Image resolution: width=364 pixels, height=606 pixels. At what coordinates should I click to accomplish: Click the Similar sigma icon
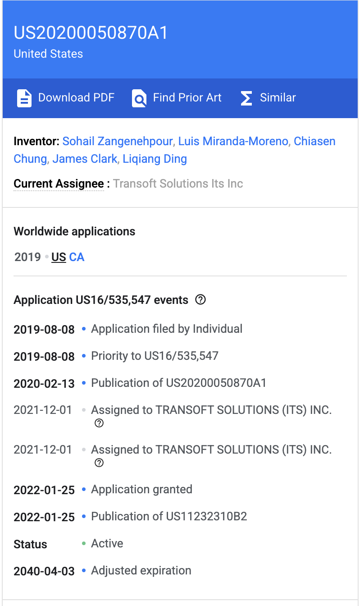[246, 98]
